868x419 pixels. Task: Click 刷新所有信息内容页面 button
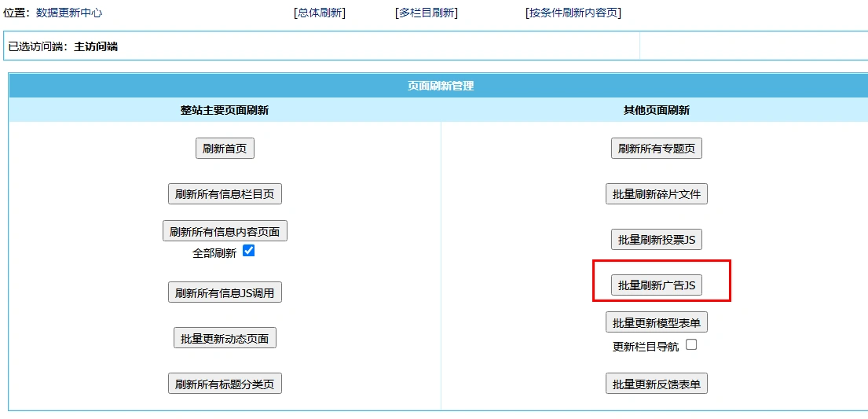[225, 231]
